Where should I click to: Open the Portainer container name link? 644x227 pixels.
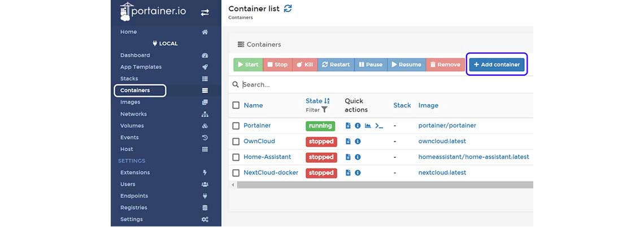click(257, 126)
